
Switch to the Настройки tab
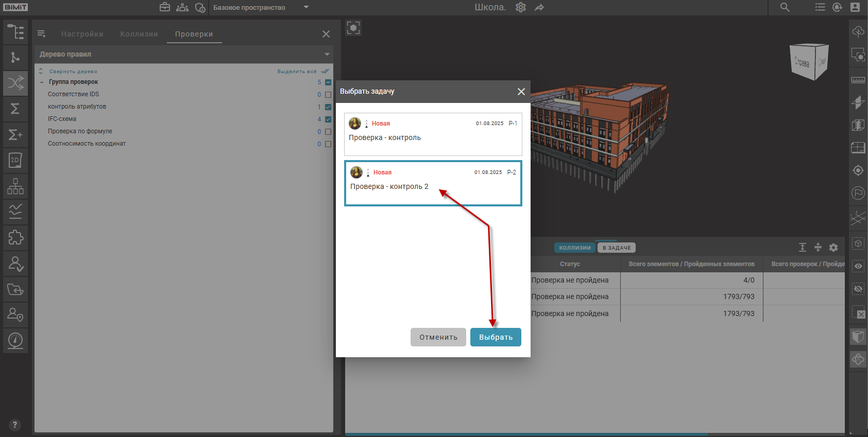click(82, 34)
